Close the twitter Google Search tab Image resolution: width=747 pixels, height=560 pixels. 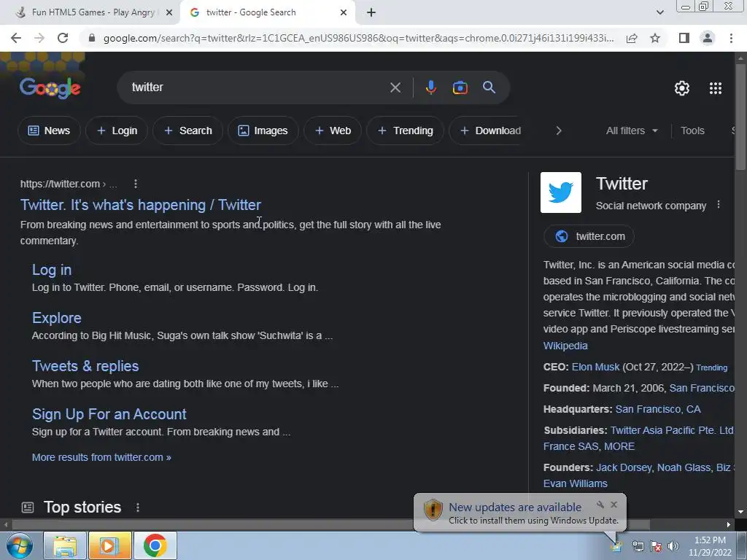click(x=344, y=13)
